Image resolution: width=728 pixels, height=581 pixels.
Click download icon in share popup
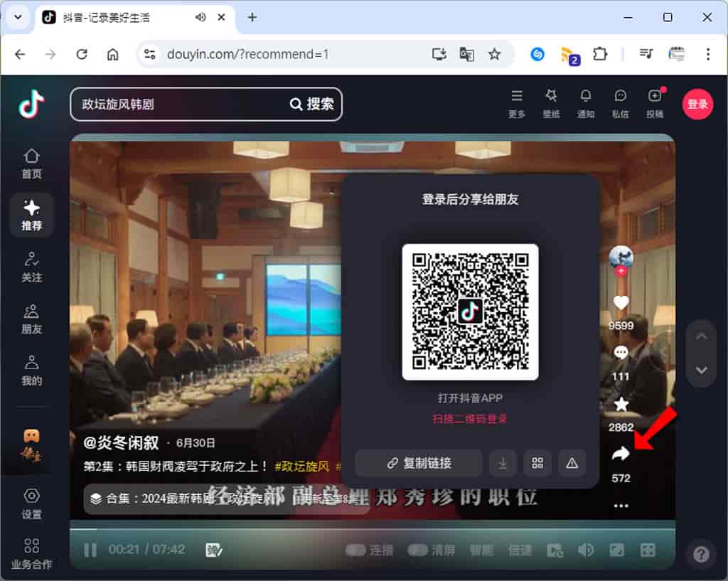tap(503, 463)
